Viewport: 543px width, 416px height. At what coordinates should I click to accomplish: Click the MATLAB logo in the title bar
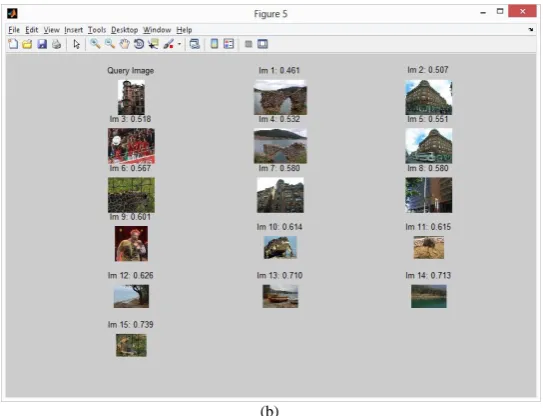point(12,14)
